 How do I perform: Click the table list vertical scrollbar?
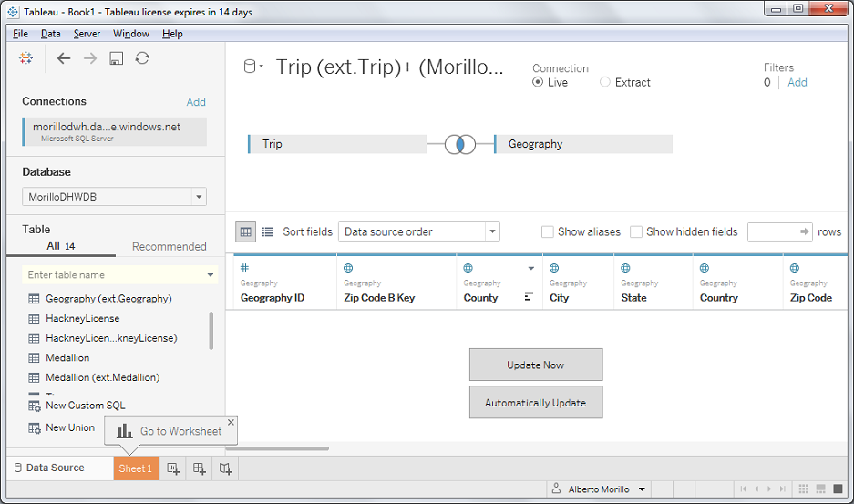point(211,330)
